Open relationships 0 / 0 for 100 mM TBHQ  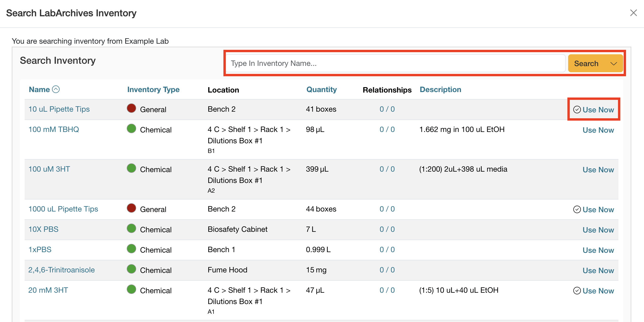coord(387,129)
